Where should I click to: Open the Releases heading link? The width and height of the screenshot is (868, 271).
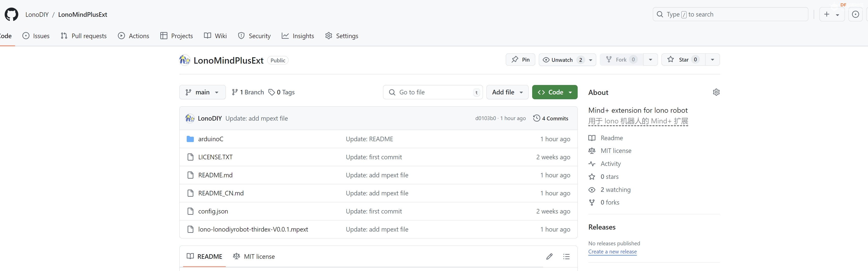602,227
